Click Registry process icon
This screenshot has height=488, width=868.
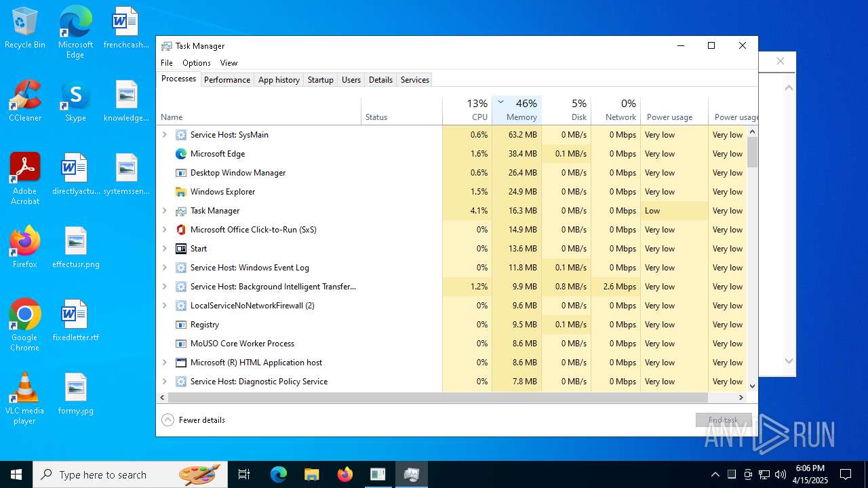point(181,325)
